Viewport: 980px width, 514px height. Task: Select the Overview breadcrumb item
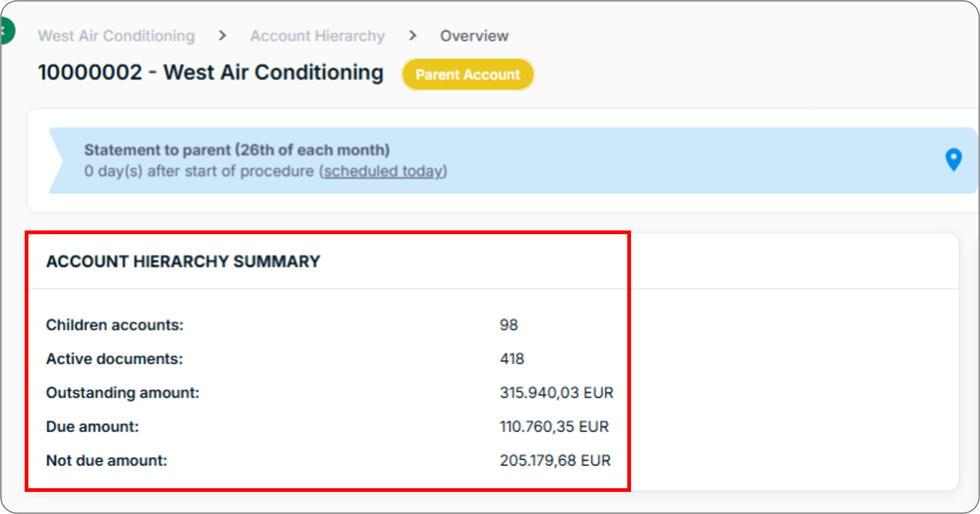pos(474,36)
